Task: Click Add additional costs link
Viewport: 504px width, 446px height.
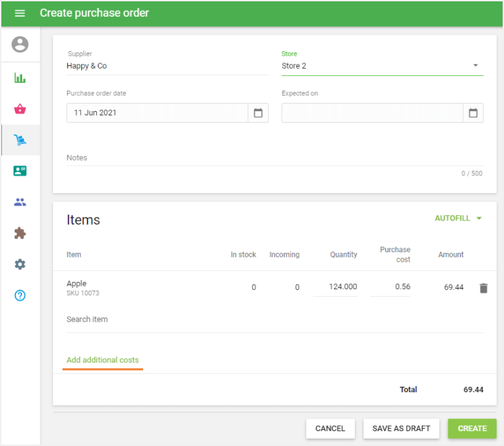Action: 103,360
